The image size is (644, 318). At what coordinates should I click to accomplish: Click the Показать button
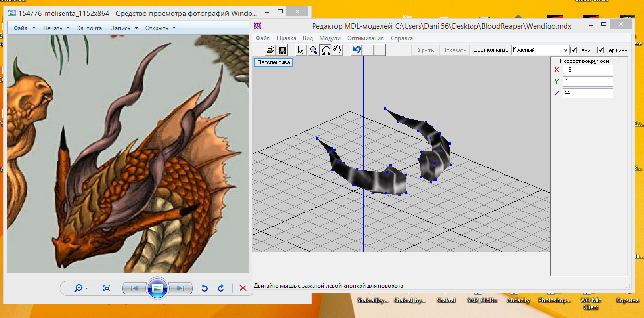pyautogui.click(x=454, y=50)
